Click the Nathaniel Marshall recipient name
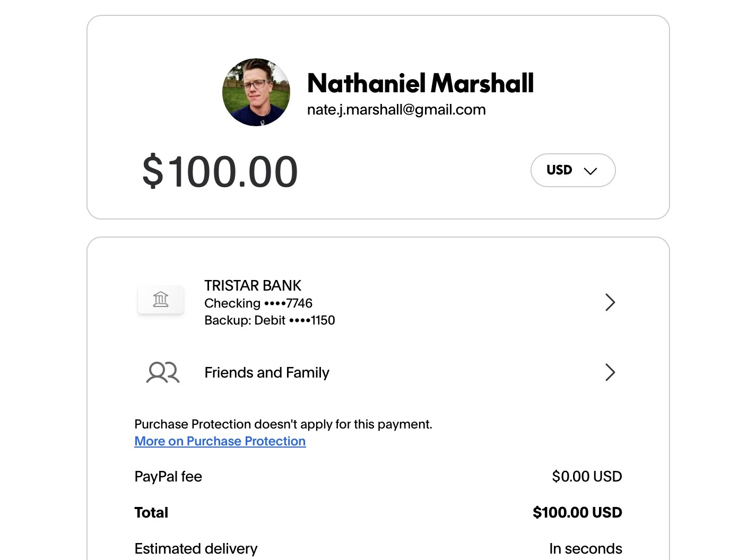Viewport: 747px width, 560px height. click(420, 83)
